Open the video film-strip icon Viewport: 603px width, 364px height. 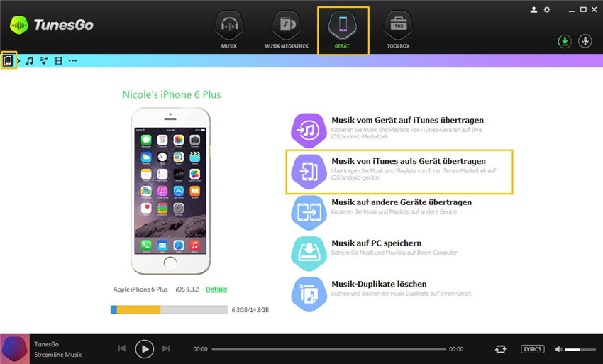(58, 61)
